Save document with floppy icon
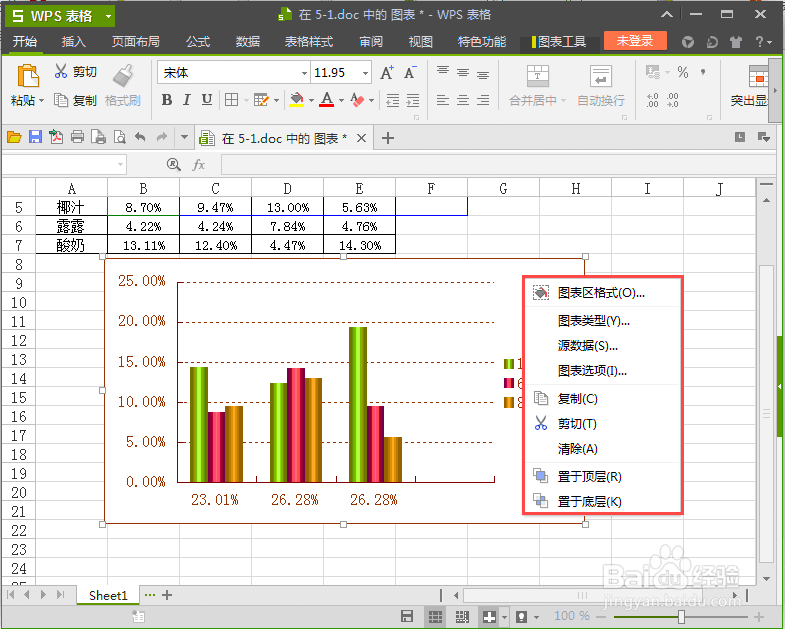 point(35,137)
